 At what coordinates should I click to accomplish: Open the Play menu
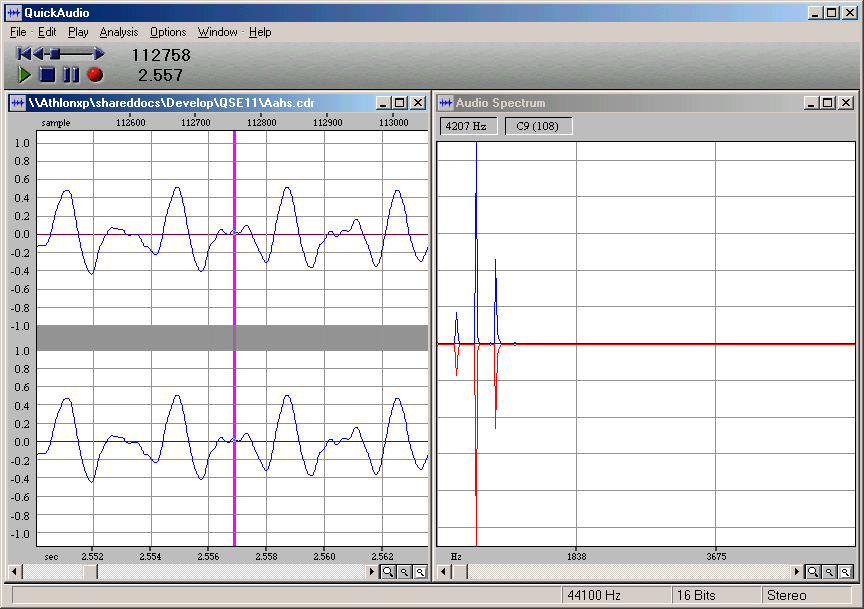click(78, 32)
